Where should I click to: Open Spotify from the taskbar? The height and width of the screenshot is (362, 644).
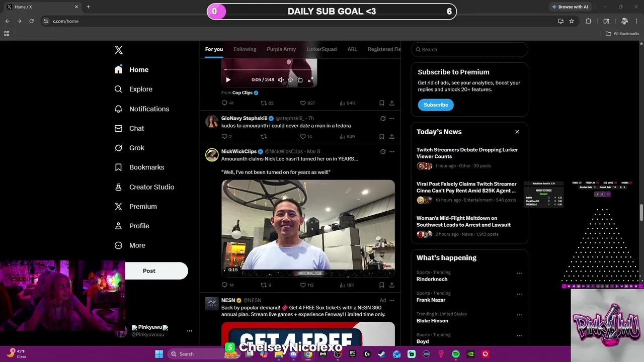(x=456, y=354)
